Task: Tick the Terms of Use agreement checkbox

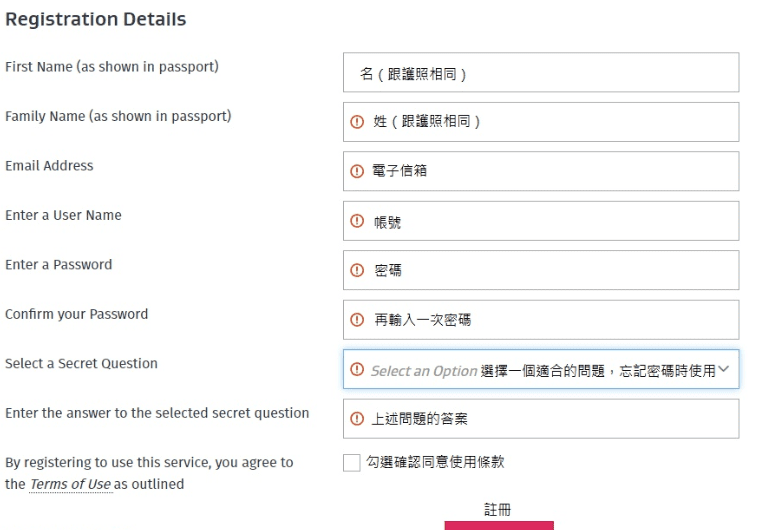Action: pyautogui.click(x=352, y=463)
